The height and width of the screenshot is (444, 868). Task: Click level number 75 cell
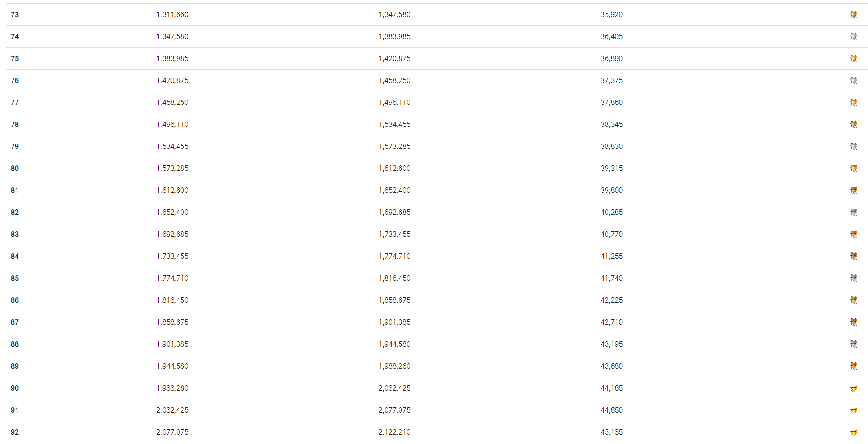(15, 58)
